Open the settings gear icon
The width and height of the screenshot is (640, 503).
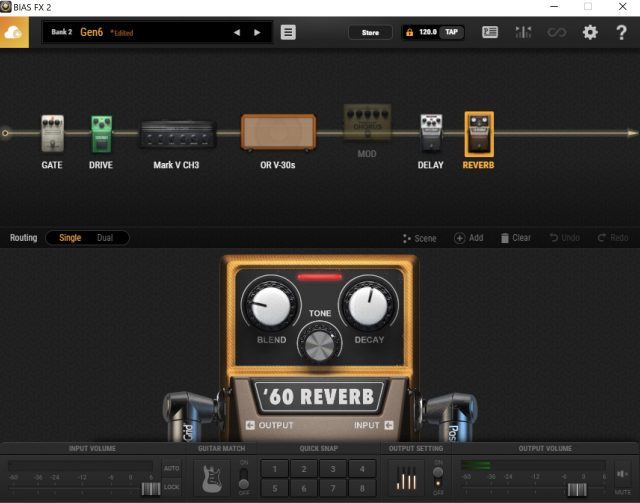(x=590, y=32)
